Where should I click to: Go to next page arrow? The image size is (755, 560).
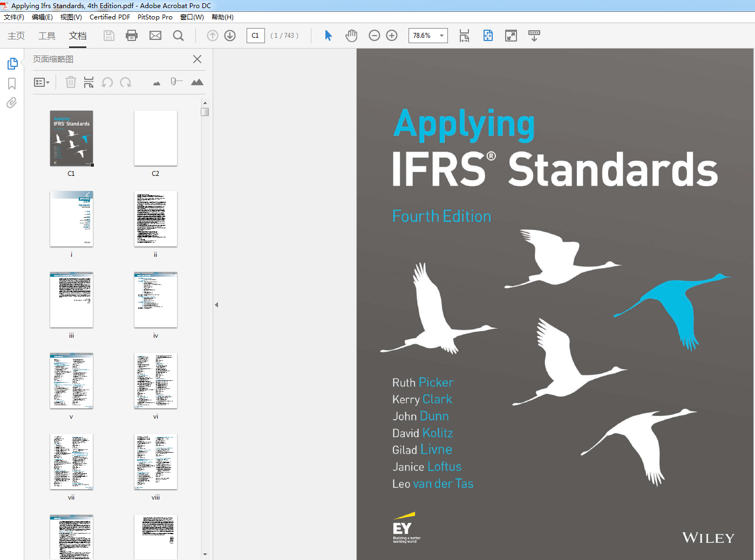pyautogui.click(x=230, y=36)
